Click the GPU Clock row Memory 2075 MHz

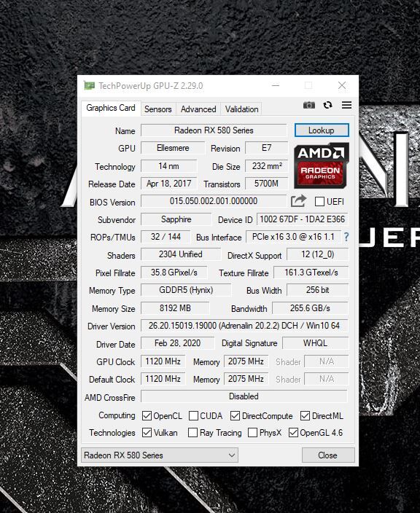(246, 361)
